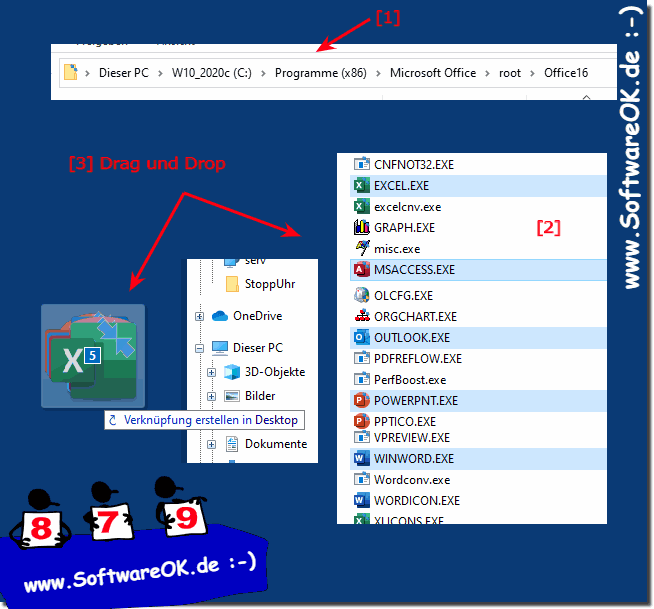The image size is (654, 609).
Task: Click the OLCFG.EXE icon
Action: [x=362, y=295]
